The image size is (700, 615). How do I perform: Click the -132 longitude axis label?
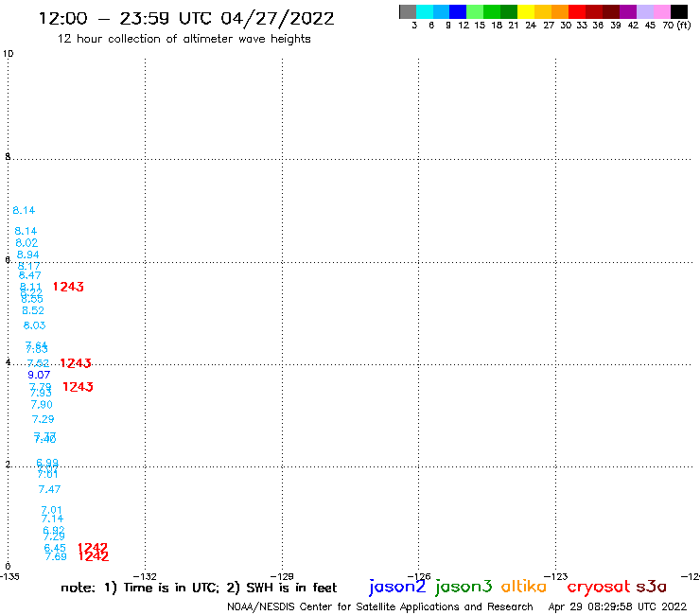(x=145, y=576)
